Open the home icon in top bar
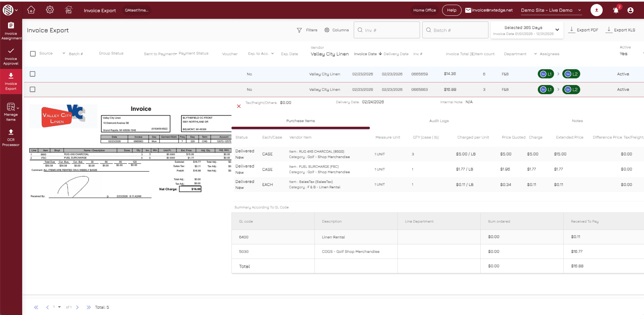Viewport: 644px width, 315px height. tap(31, 10)
